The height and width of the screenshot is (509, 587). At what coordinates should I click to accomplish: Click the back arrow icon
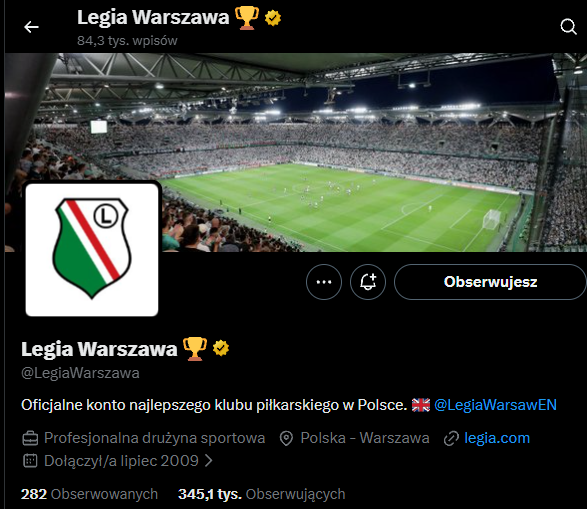click(x=31, y=27)
